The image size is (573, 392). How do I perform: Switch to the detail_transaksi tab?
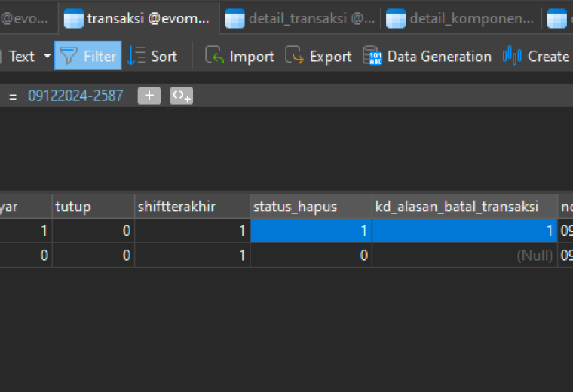(300, 18)
